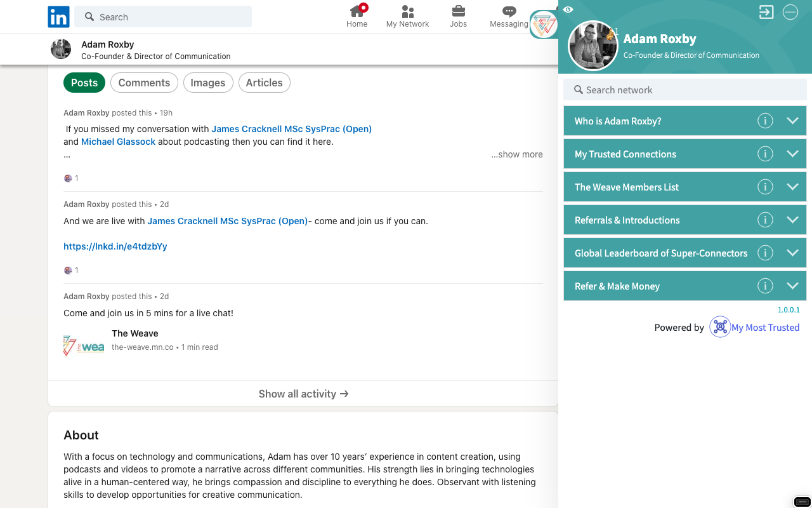Expand the Who is Adam Roxby section
Image resolution: width=812 pixels, height=508 pixels.
coord(792,121)
